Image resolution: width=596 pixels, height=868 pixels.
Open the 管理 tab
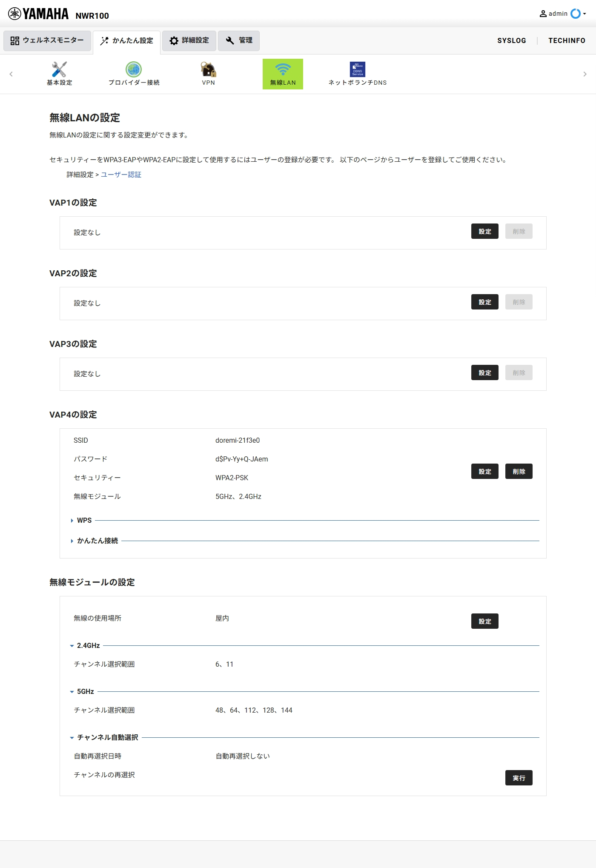pyautogui.click(x=239, y=40)
